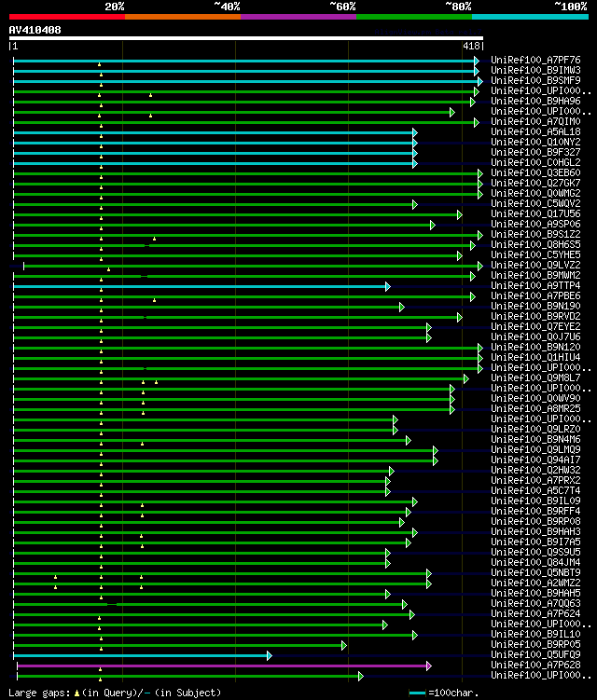Click the UniRef100_Q17U56 label
Viewport: 597px width, 700px height.
[535, 213]
